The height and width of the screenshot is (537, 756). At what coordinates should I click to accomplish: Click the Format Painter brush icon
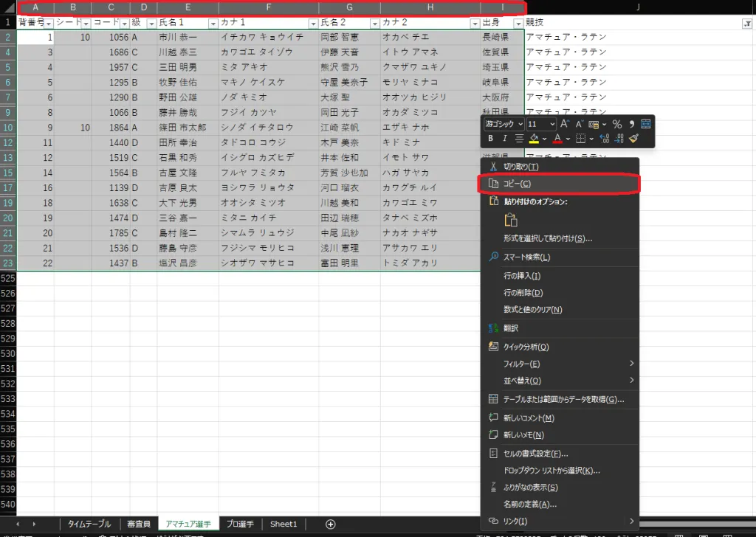pos(634,139)
